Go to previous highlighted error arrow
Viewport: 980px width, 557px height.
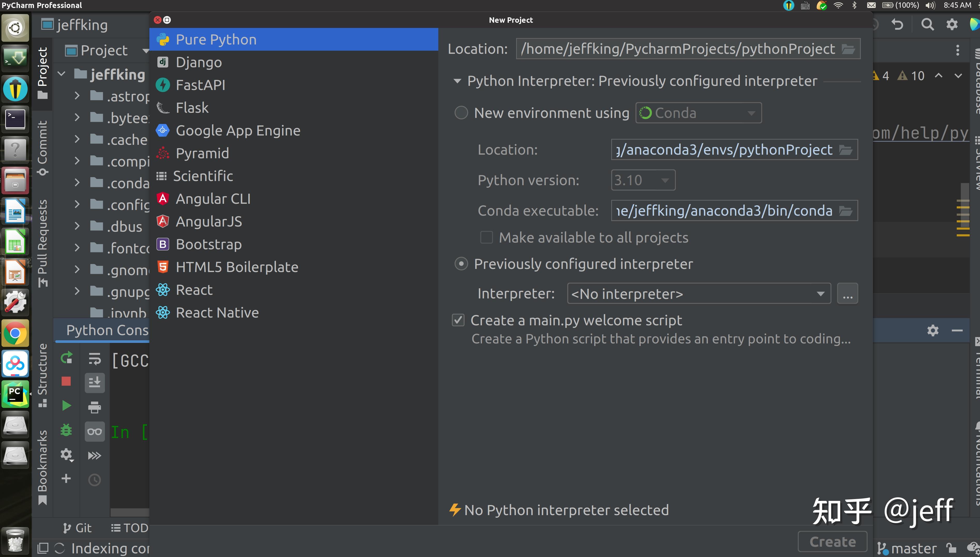click(x=938, y=75)
